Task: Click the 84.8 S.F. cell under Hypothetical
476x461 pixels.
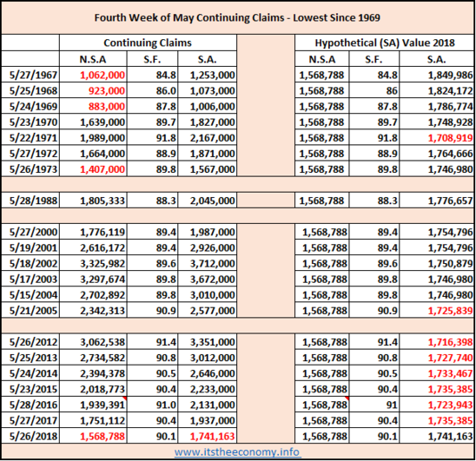Action: click(374, 75)
